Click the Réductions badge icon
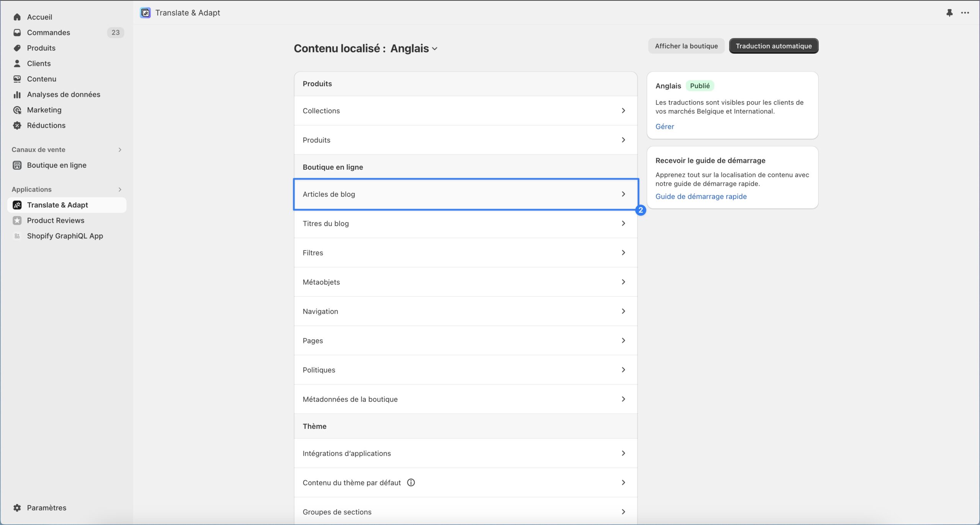Screen dimensions: 980x525 pyautogui.click(x=17, y=125)
